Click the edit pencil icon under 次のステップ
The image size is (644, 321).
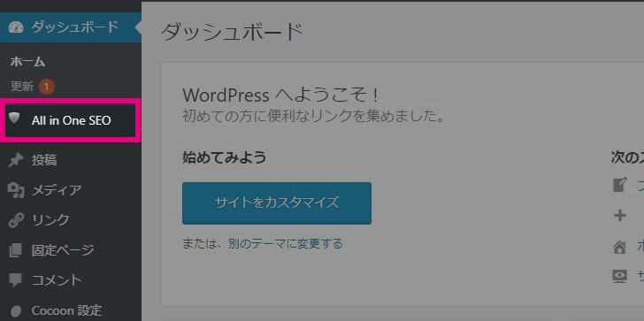pos(620,185)
